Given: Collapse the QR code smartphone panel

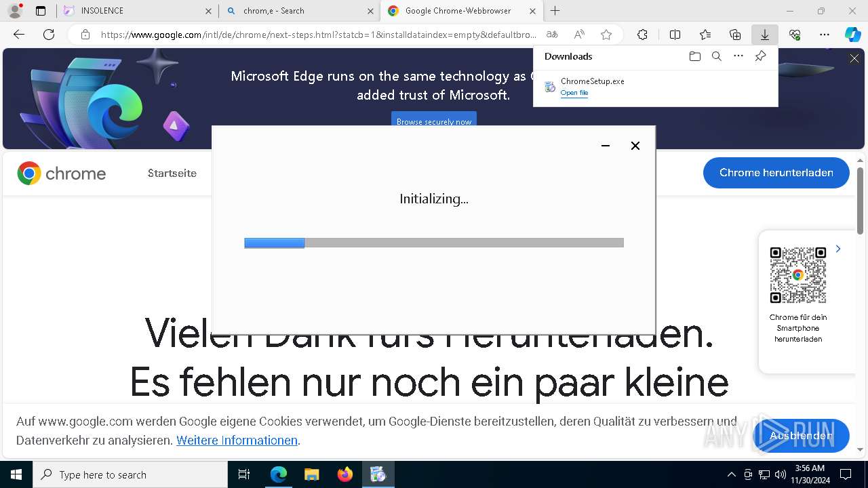Looking at the screenshot, I should pos(838,249).
